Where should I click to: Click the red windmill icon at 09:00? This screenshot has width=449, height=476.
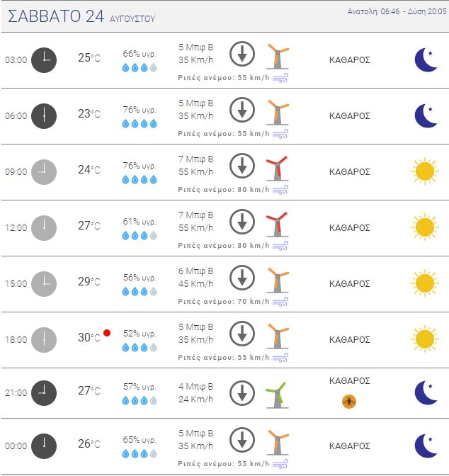pos(277,169)
